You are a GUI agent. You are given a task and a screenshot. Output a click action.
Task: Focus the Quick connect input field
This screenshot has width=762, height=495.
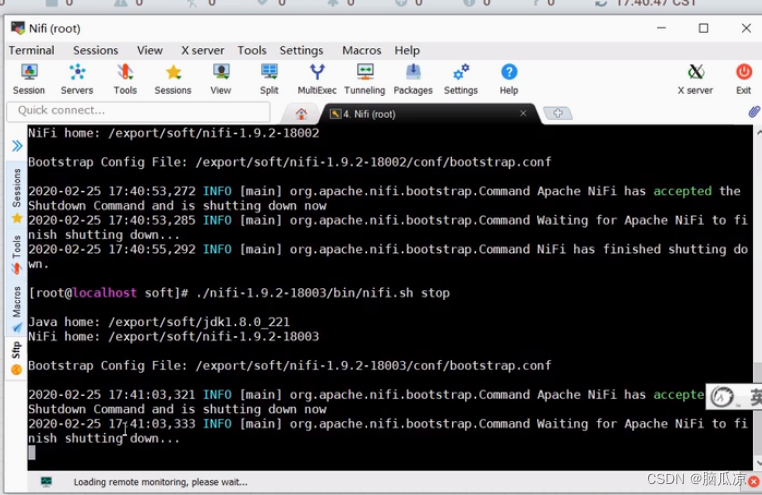(139, 111)
